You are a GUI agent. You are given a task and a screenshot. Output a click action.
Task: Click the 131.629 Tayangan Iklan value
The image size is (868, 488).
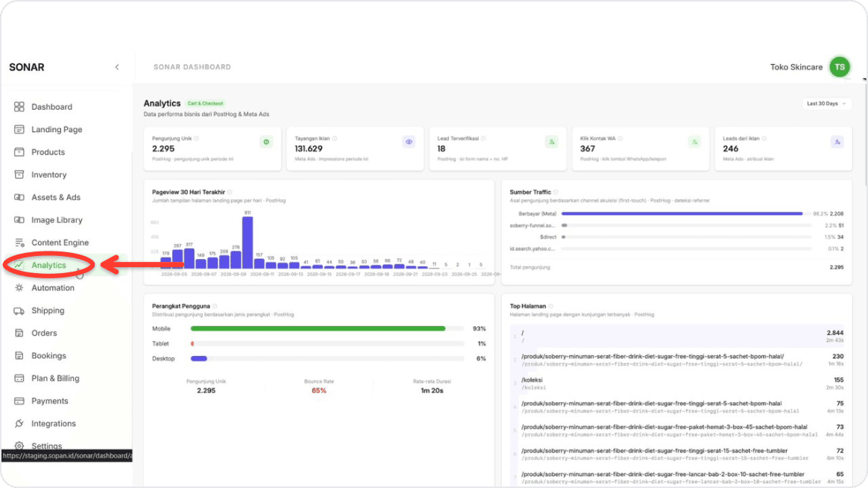point(309,148)
